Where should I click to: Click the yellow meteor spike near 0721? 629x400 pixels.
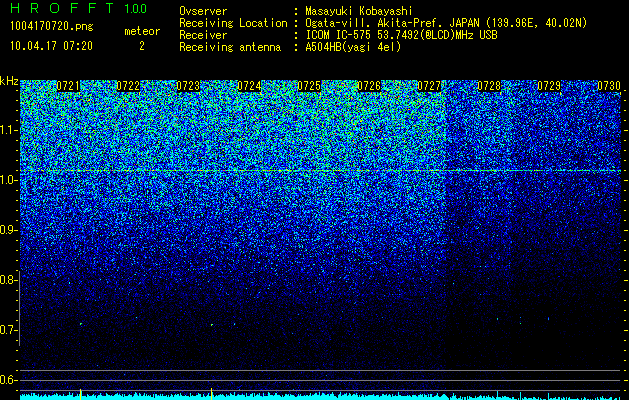pos(81,394)
